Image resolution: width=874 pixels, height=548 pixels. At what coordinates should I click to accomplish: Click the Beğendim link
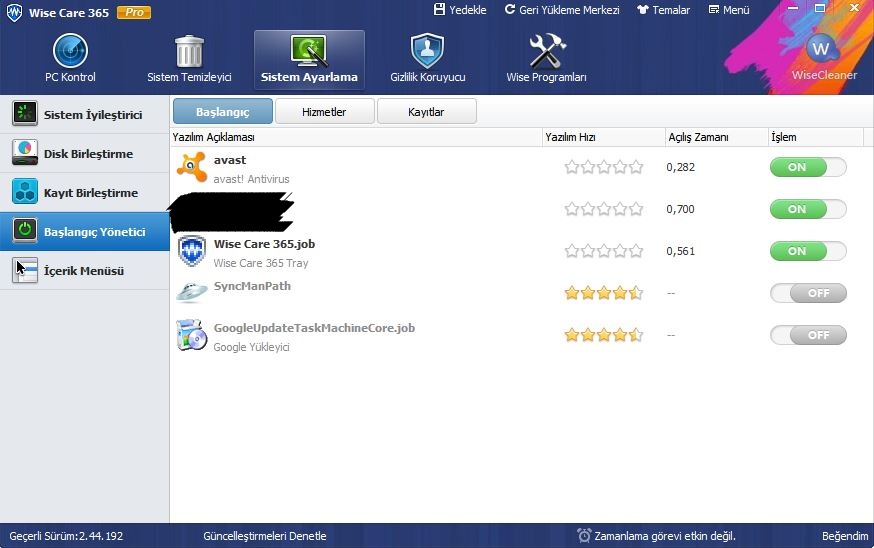(x=845, y=536)
